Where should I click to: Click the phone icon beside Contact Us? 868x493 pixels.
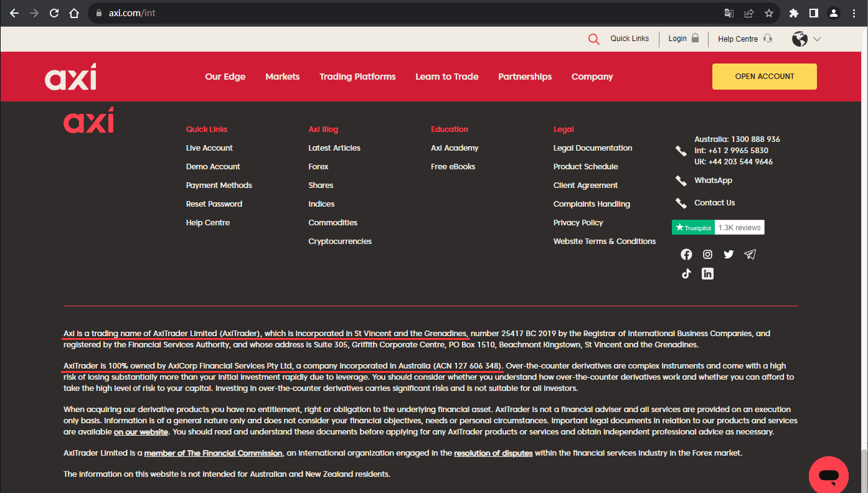[681, 203]
